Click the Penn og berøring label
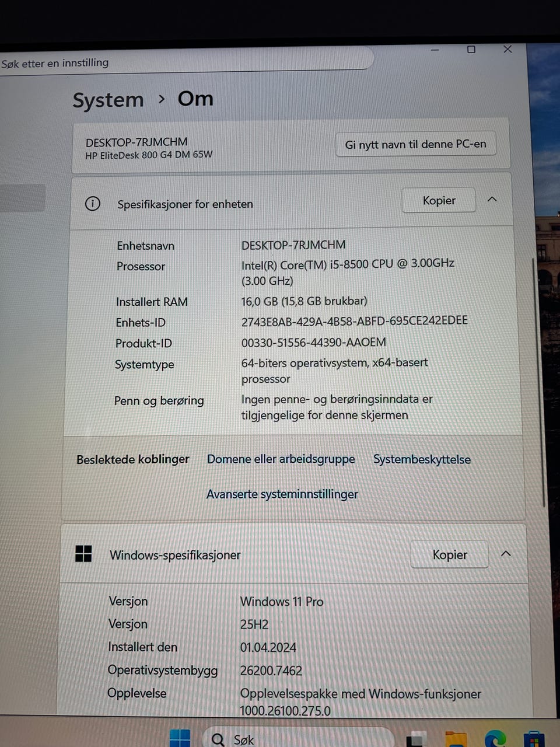The height and width of the screenshot is (747, 560). tap(159, 401)
